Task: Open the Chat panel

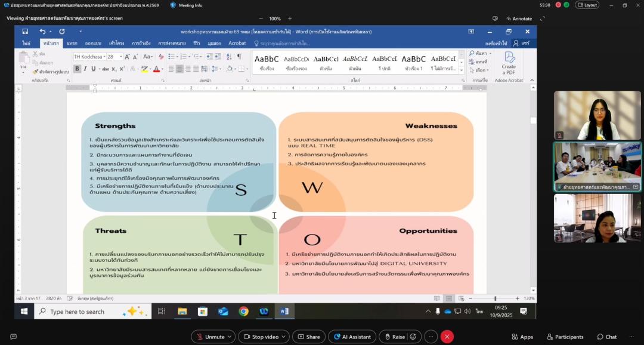Action: 607,337
